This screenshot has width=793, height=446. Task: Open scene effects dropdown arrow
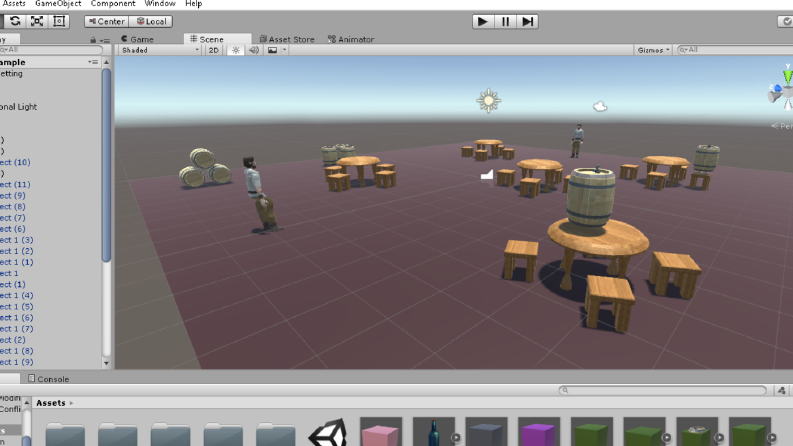click(x=284, y=50)
